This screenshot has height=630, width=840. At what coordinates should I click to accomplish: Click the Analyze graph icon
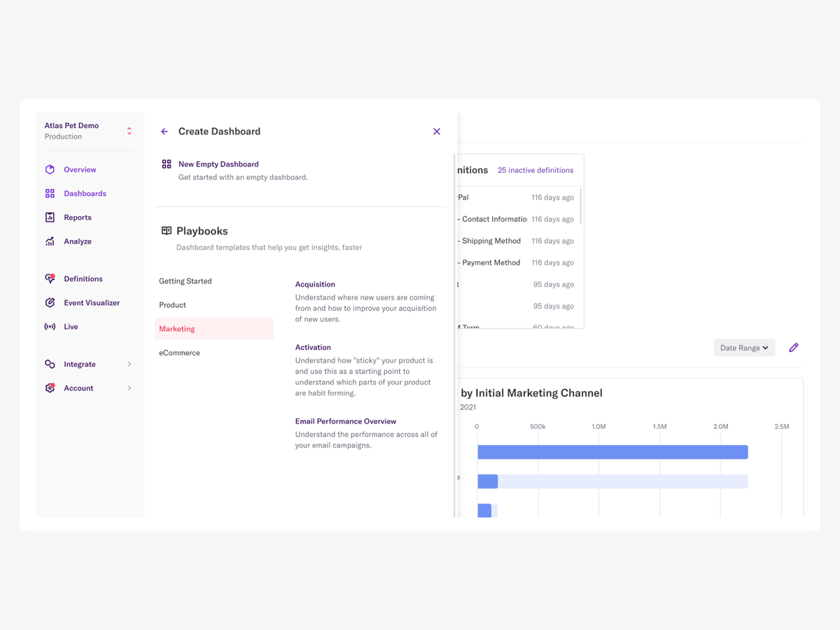coord(50,241)
